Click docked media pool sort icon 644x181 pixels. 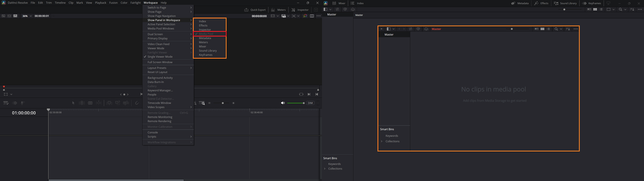(x=632, y=9)
